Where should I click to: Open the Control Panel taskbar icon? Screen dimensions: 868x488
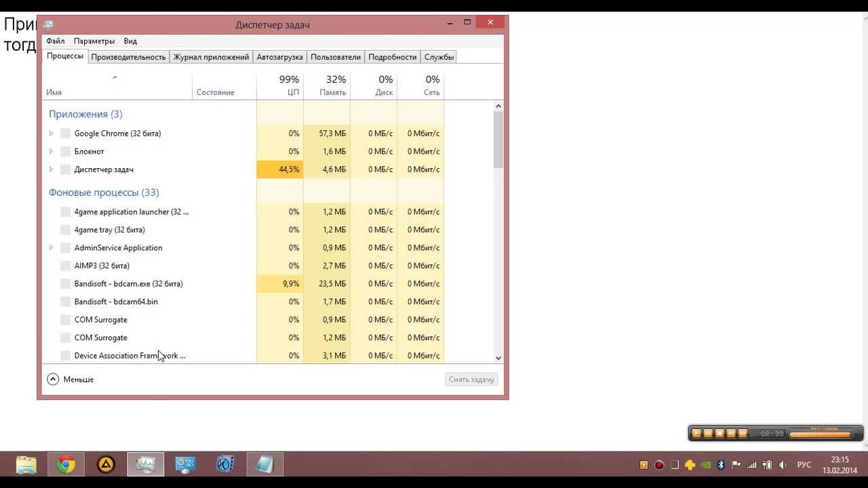185,465
